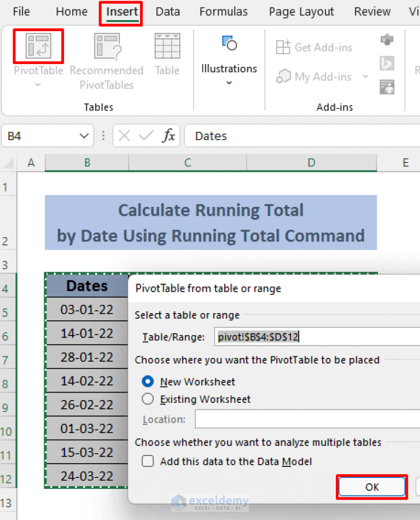Enable Add this data to the Data Model
This screenshot has width=420, height=520.
pos(147,461)
